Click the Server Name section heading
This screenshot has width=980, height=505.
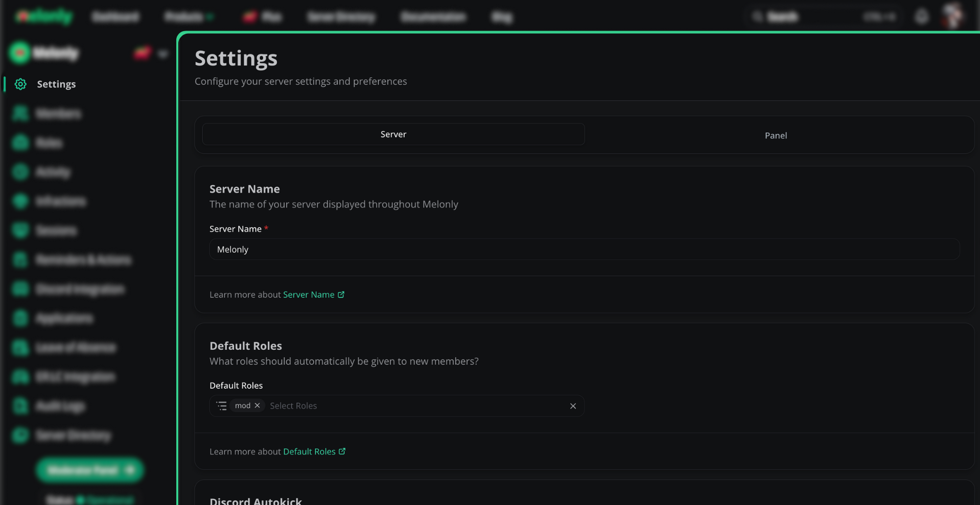(245, 189)
